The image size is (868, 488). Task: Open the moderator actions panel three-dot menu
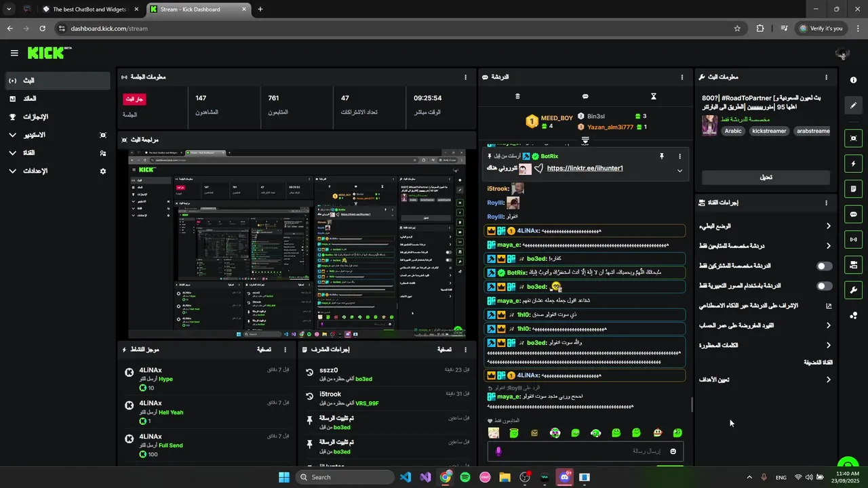(x=465, y=350)
